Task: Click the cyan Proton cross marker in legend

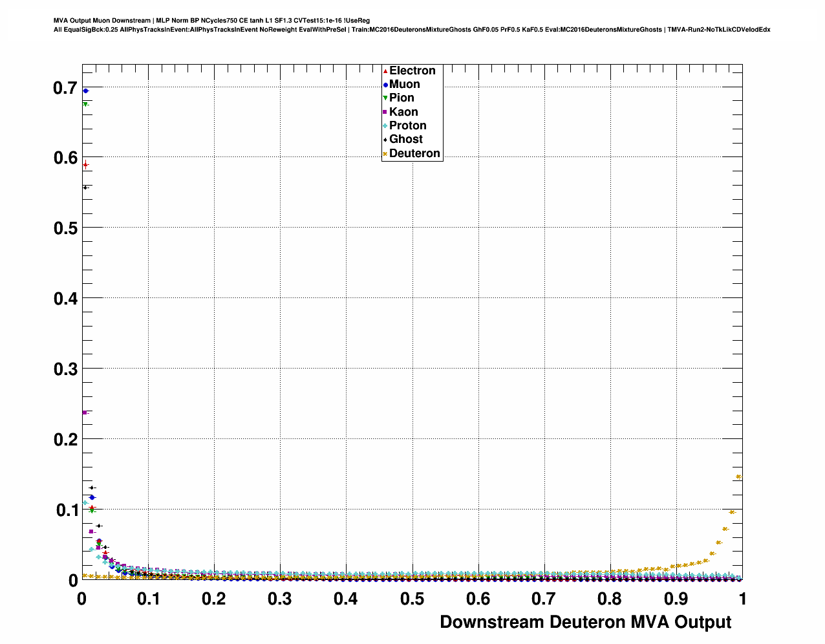Action: 385,125
